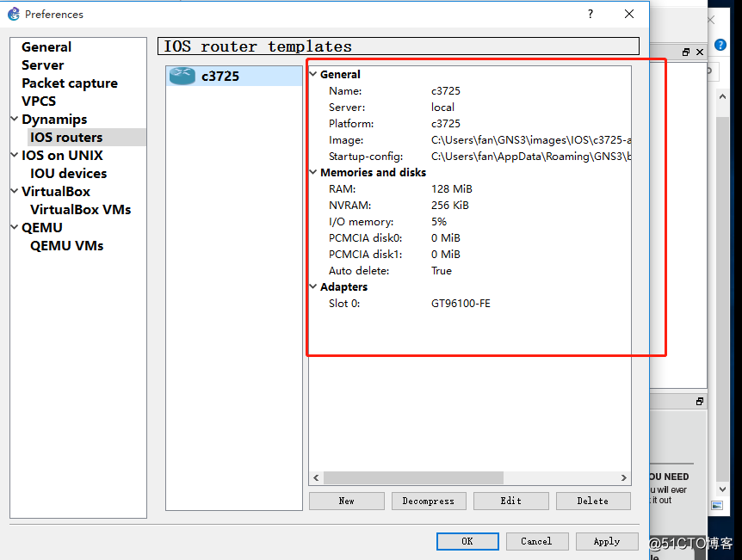This screenshot has height=560, width=742.
Task: Click the horizontal scrollbar thumb in details
Action: tap(413, 477)
